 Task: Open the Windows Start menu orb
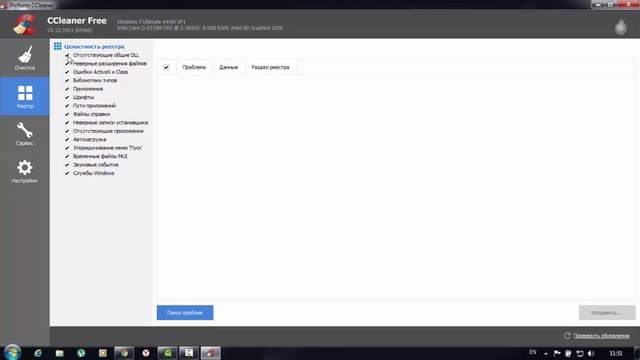13,353
